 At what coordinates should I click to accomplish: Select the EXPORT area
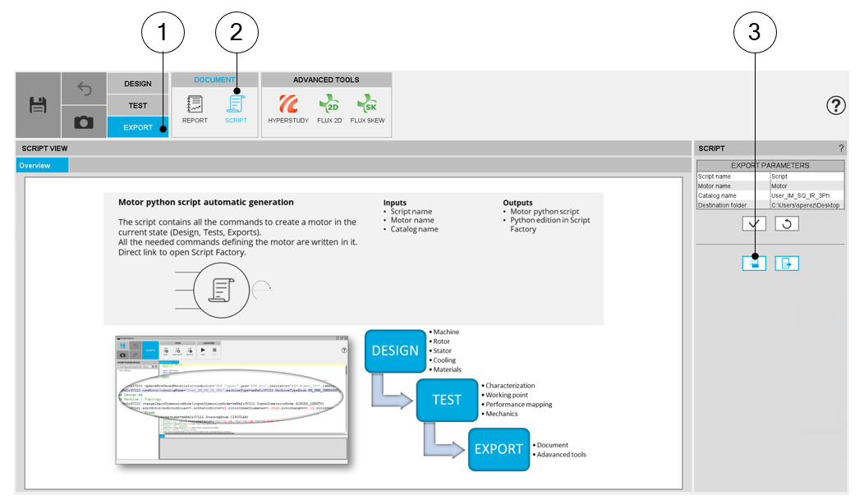tap(138, 127)
